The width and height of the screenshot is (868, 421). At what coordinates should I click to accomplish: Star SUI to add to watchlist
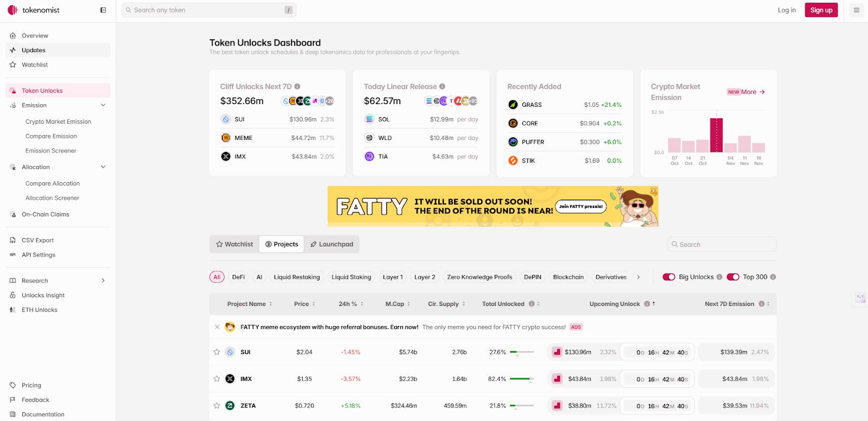tap(217, 352)
